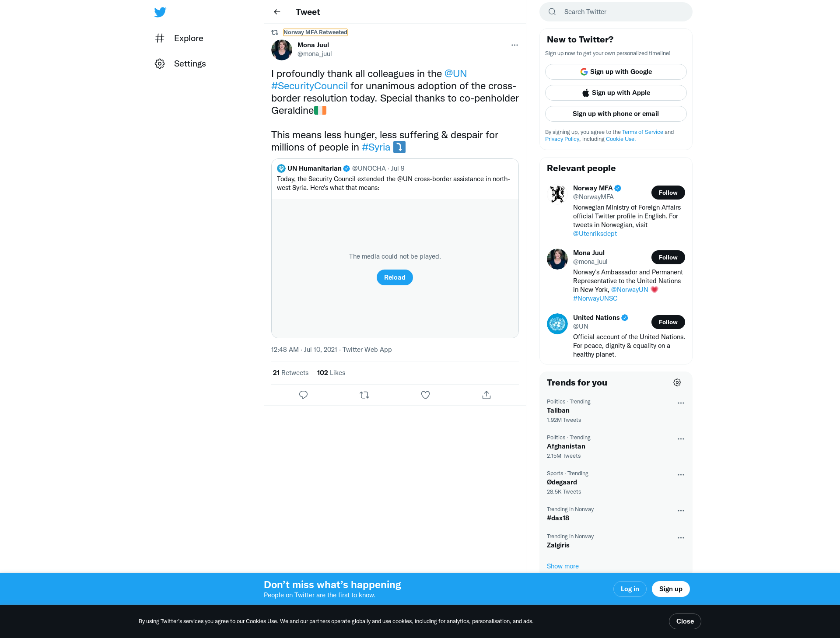
Task: Open Mona Juul's profile picture
Action: tap(282, 50)
